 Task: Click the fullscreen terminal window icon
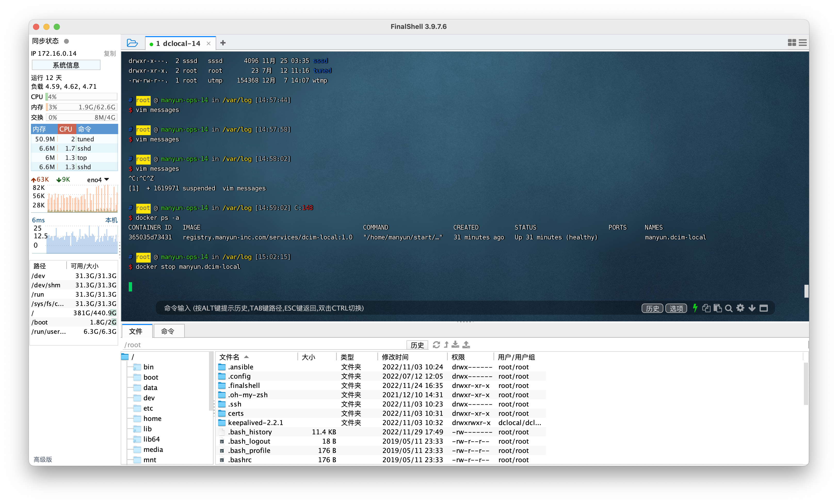coord(764,308)
